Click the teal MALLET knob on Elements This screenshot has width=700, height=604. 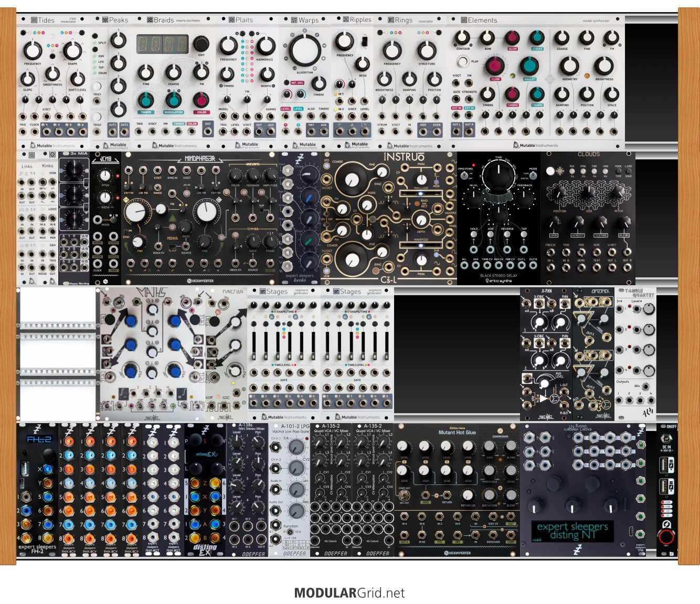click(x=529, y=66)
